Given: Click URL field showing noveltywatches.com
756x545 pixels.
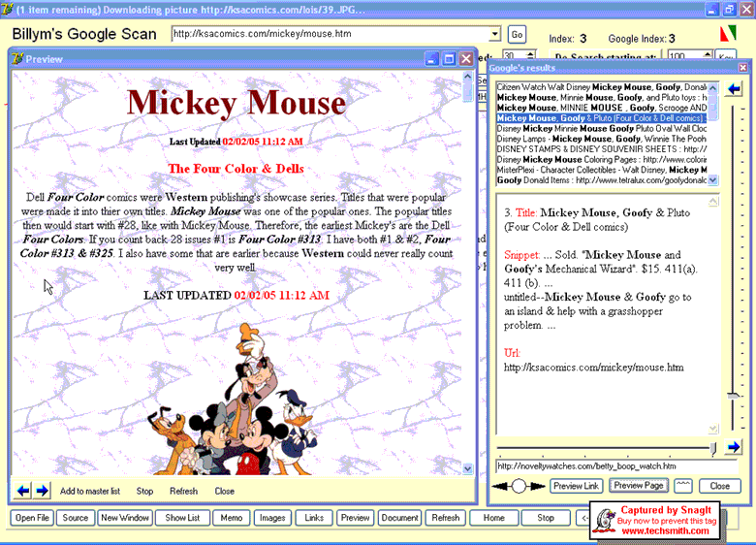Looking at the screenshot, I should pos(617,466).
